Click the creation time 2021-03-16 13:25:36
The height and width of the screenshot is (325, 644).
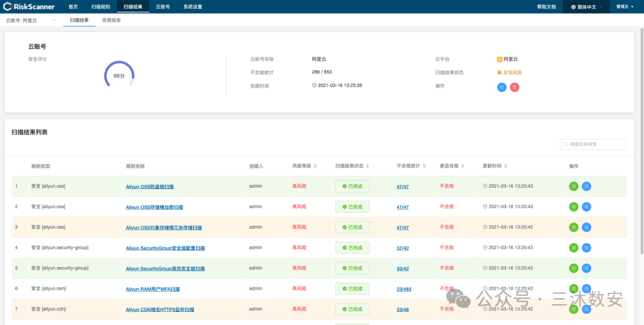coord(337,85)
